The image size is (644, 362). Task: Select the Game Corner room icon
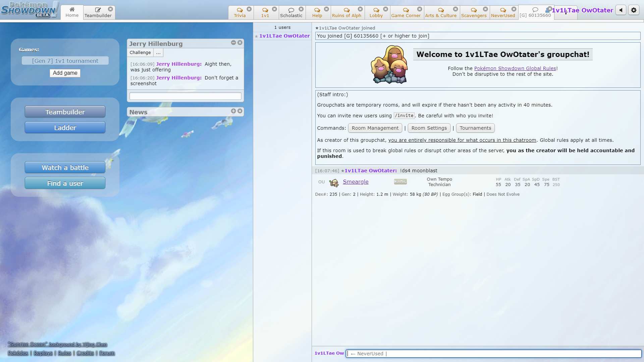(406, 10)
